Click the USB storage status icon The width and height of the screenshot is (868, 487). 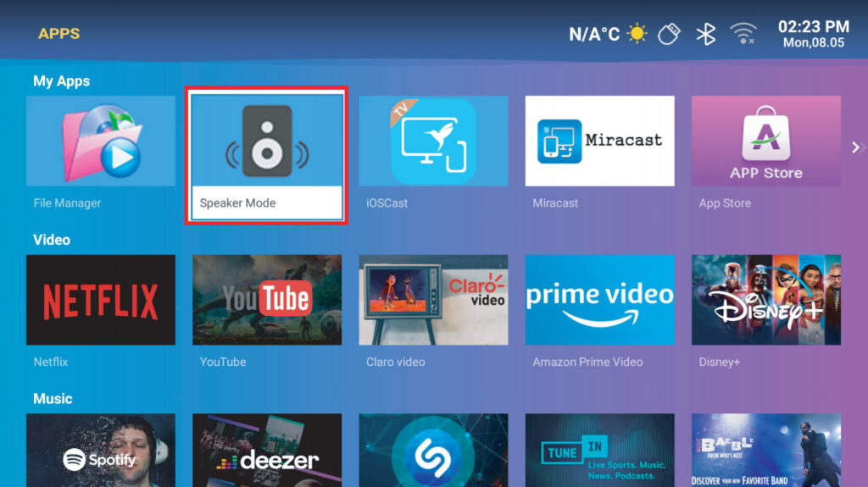[669, 35]
